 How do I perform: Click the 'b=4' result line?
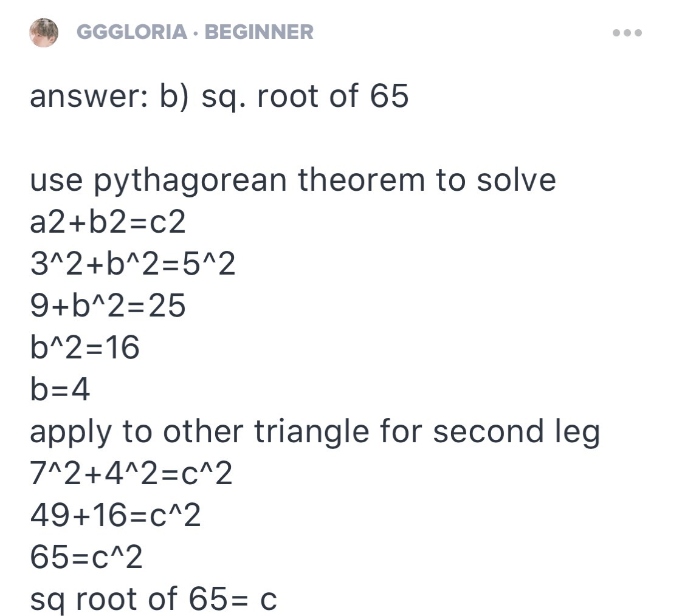point(60,390)
